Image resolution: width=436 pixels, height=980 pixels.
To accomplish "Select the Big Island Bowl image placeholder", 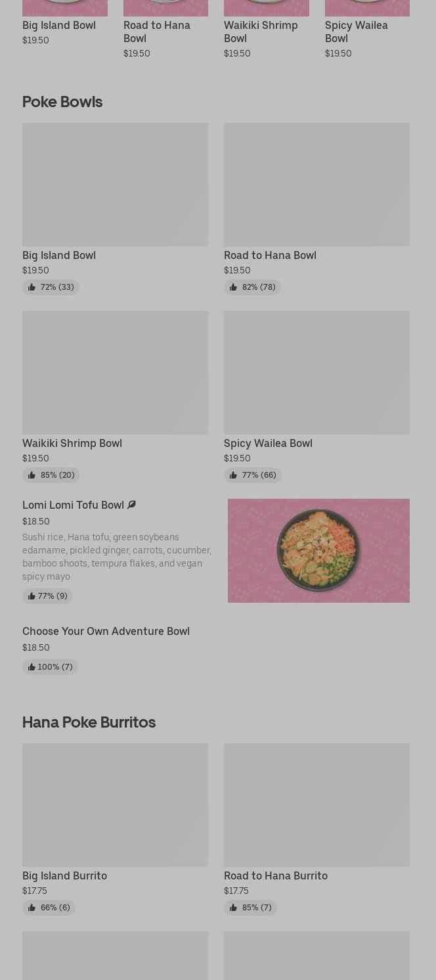I will tap(115, 184).
